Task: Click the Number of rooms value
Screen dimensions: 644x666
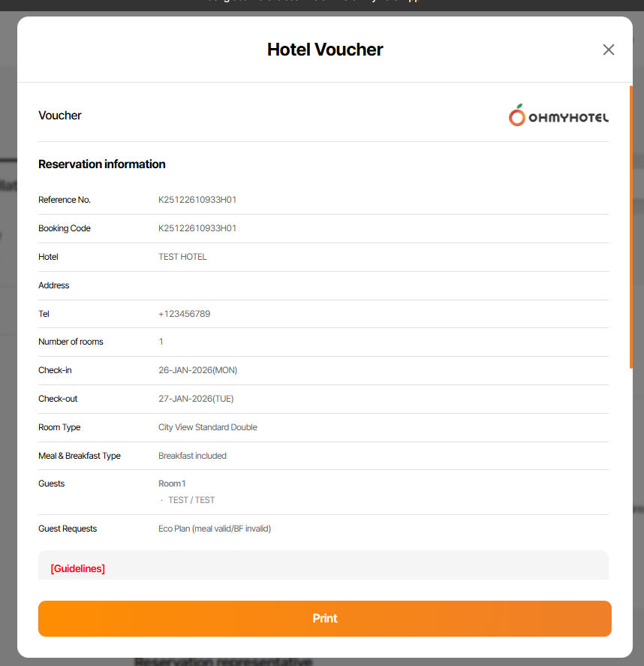Action: (x=161, y=342)
